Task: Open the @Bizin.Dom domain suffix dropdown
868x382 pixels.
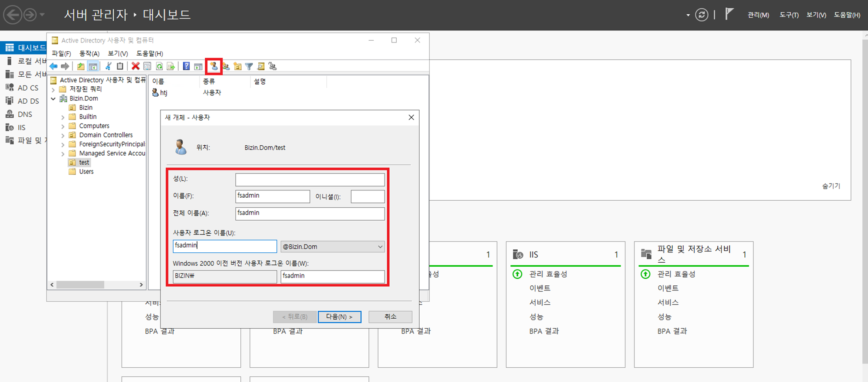Action: point(332,247)
